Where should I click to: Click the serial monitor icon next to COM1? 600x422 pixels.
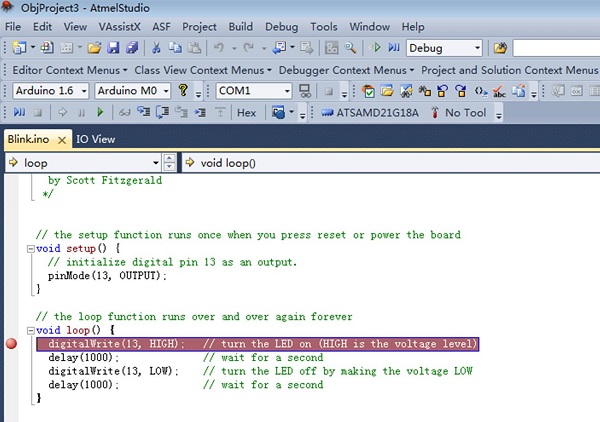click(x=305, y=91)
